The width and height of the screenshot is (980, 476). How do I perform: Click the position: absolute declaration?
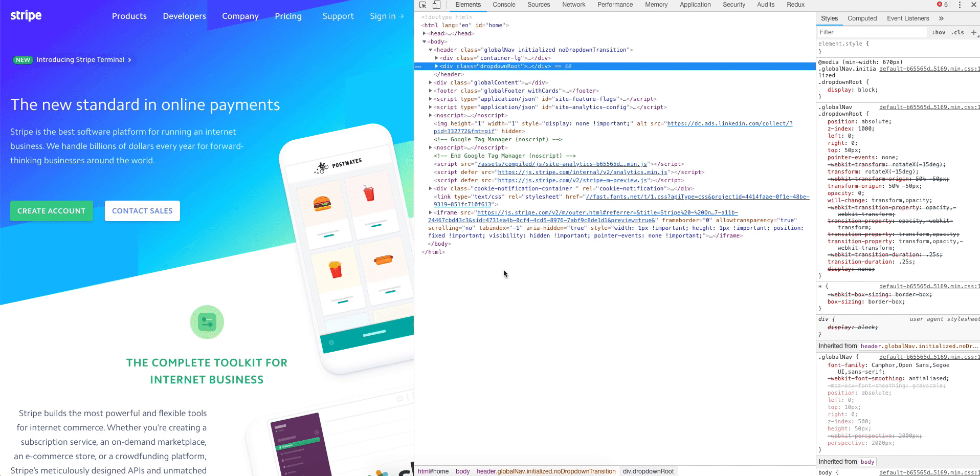859,122
